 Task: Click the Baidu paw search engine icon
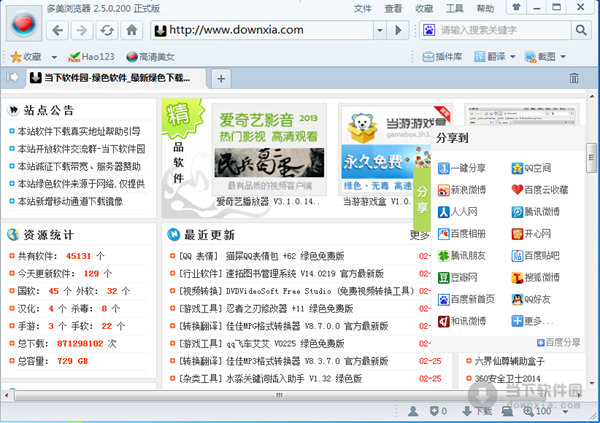(x=429, y=30)
